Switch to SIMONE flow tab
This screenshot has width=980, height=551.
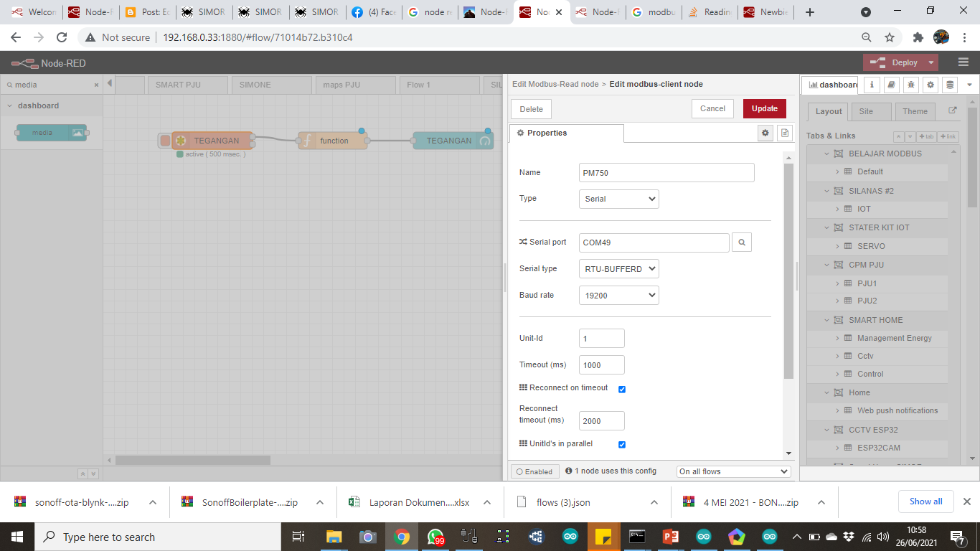(271, 85)
